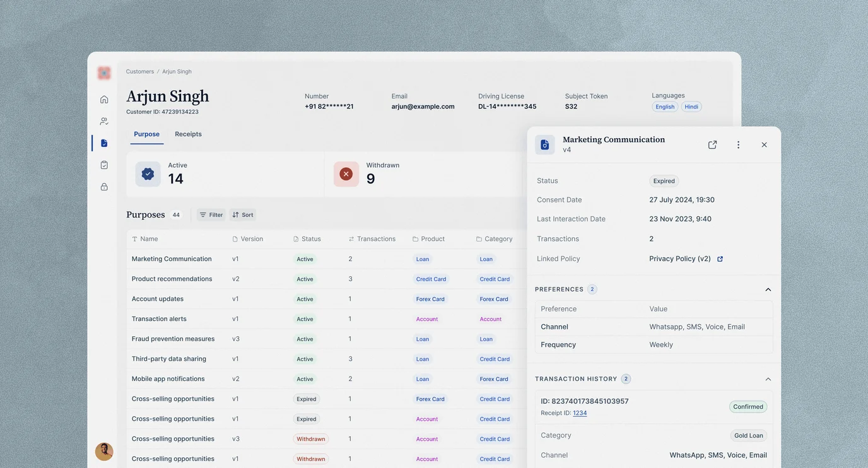
Task: Collapse the Transaction History section
Action: coord(768,379)
